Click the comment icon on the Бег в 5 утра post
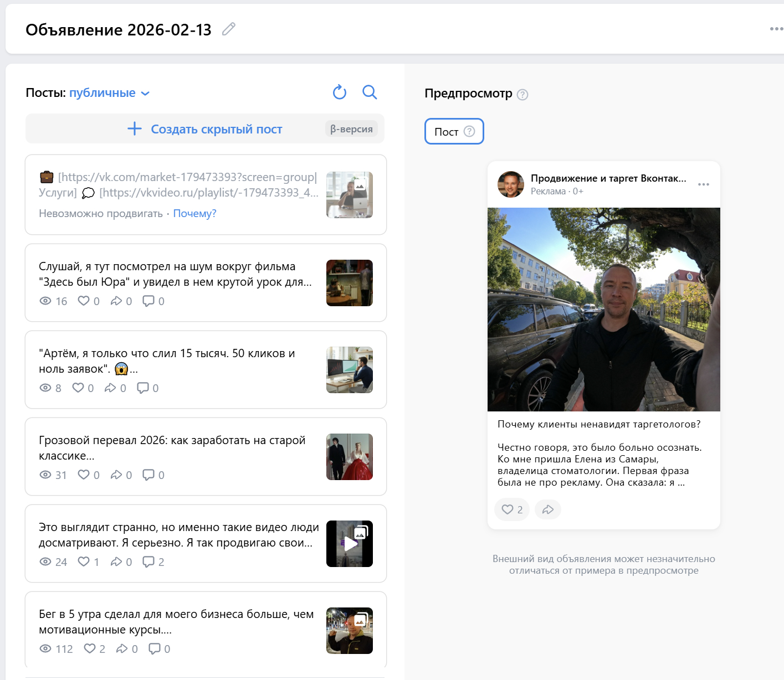This screenshot has height=680, width=784. pos(155,648)
